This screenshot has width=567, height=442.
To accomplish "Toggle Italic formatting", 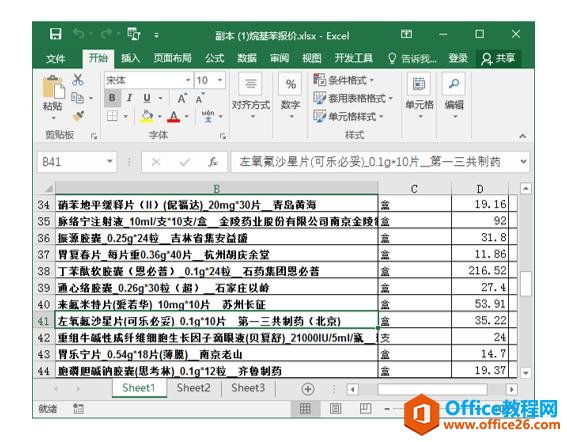I will tap(129, 98).
